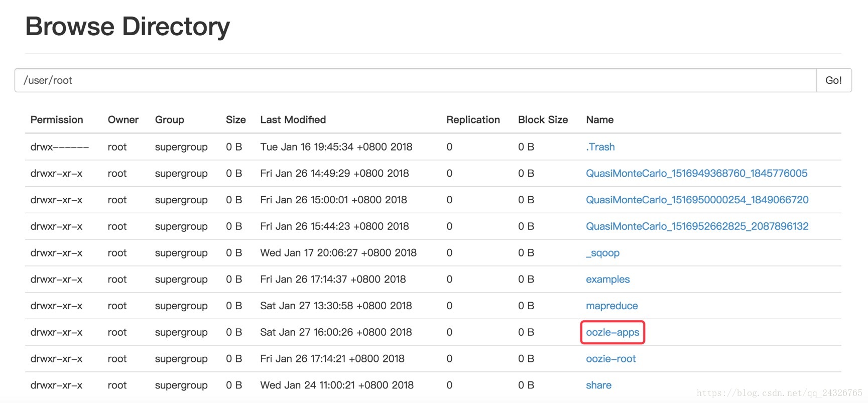The height and width of the screenshot is (403, 868).
Task: Open the share directory link
Action: click(x=599, y=385)
